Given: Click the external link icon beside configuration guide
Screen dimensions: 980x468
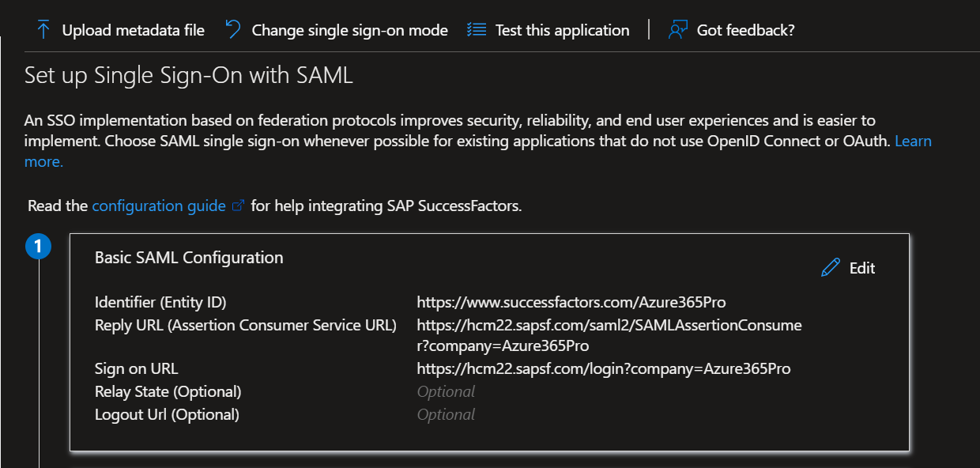Looking at the screenshot, I should 238,206.
